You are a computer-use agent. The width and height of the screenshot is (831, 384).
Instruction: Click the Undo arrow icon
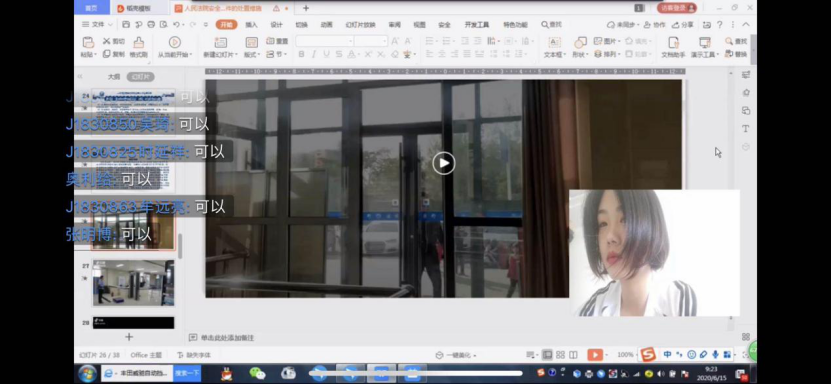[176, 24]
